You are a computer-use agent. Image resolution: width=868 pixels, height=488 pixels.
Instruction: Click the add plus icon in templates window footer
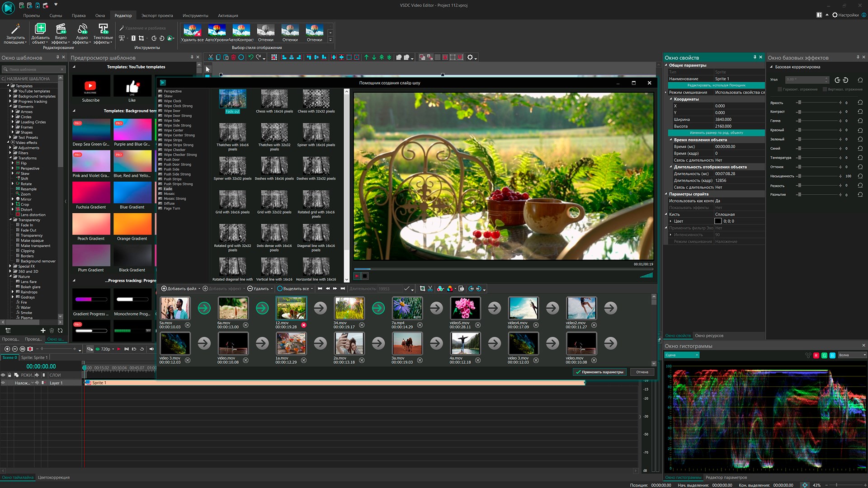(43, 331)
